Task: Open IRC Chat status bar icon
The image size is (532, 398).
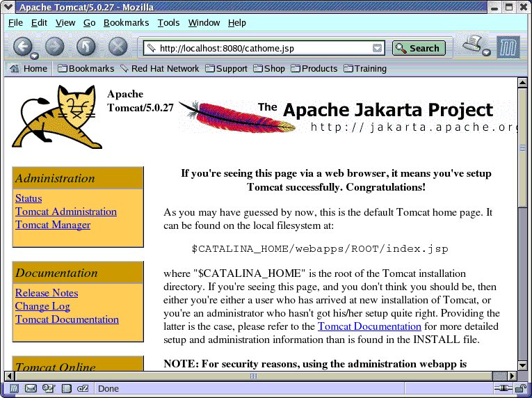Action: [83, 388]
